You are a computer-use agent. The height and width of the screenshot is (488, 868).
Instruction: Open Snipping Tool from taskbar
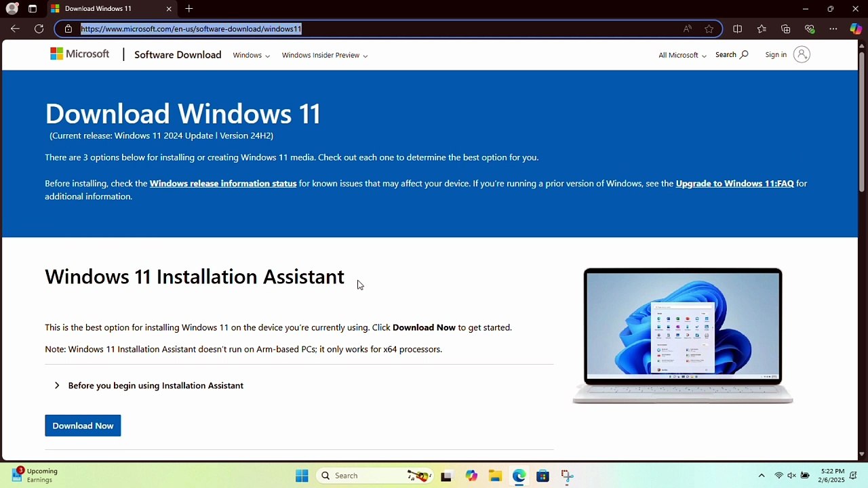[567, 476]
